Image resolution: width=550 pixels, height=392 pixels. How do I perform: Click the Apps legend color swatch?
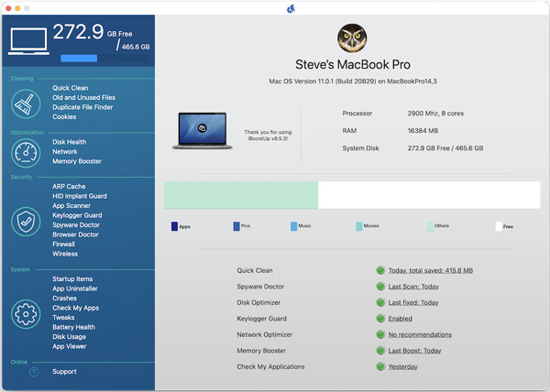[x=174, y=226]
